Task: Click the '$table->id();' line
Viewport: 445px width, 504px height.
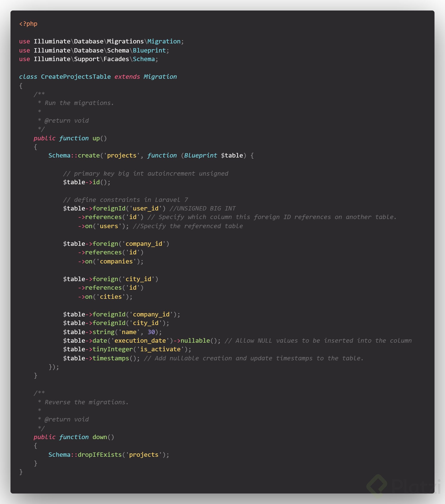Action: [x=87, y=182]
